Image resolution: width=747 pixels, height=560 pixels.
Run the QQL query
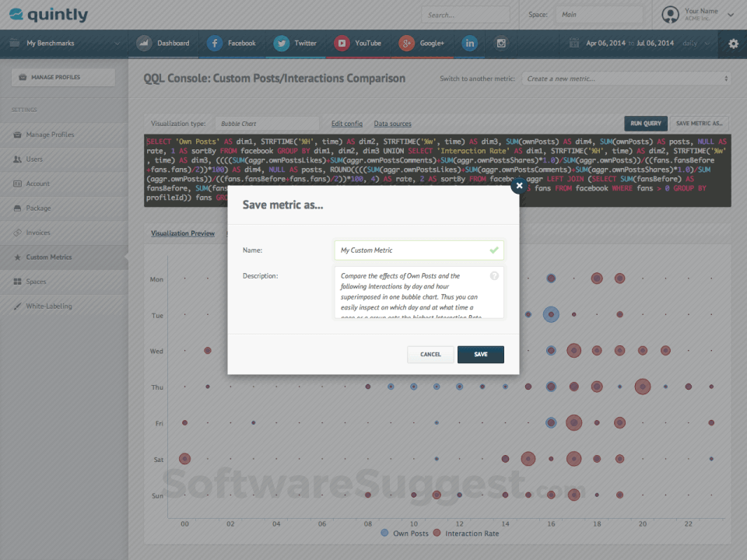[645, 123]
